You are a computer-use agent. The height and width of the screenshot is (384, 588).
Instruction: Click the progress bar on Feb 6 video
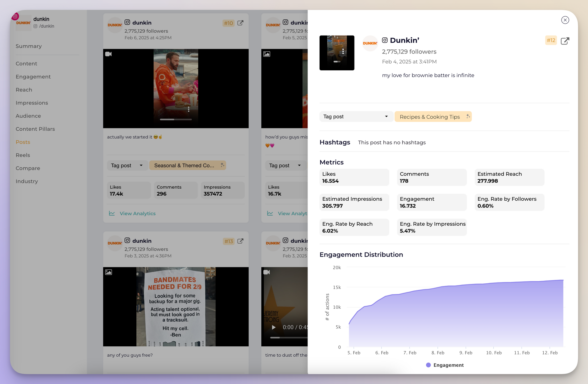click(x=176, y=119)
